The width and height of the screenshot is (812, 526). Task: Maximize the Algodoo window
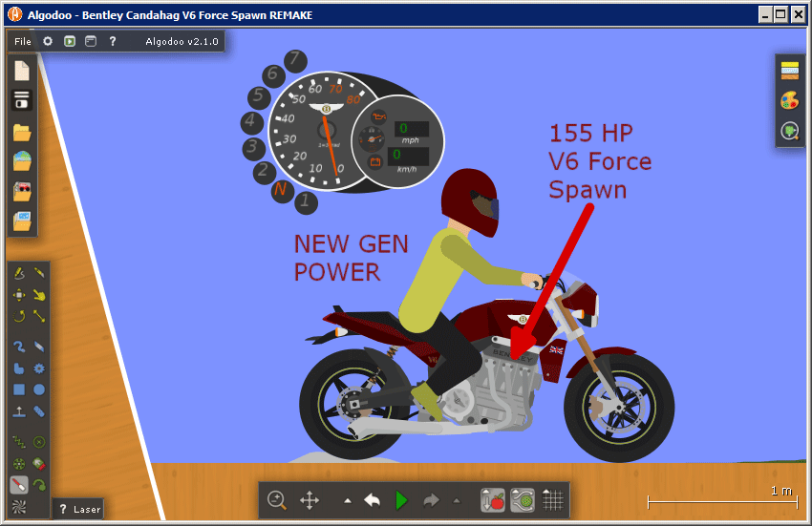pyautogui.click(x=780, y=14)
